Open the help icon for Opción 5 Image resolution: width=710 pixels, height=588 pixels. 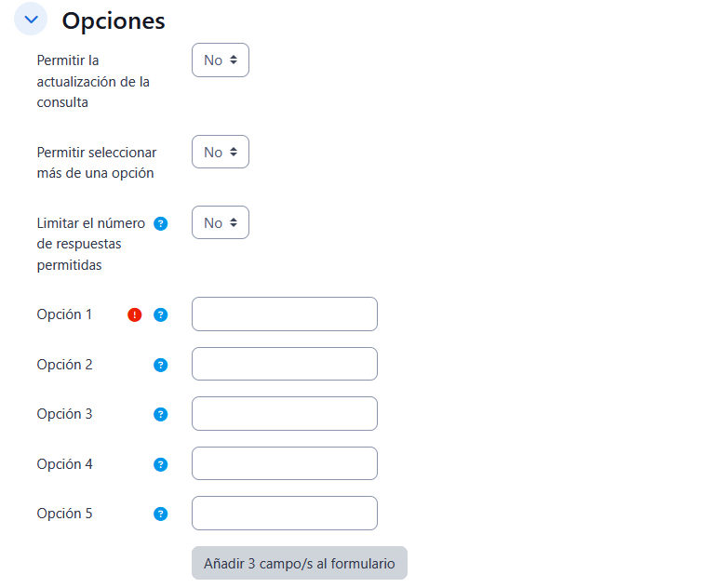click(160, 514)
